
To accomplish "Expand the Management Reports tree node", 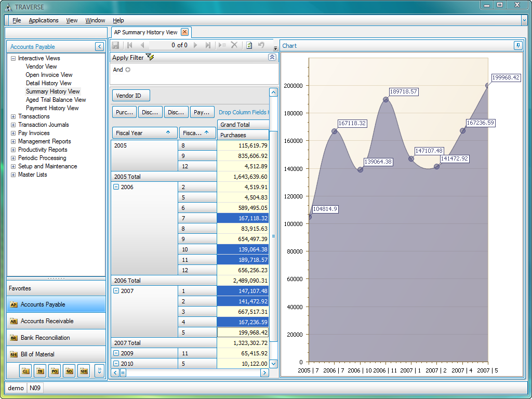I will 13,141.
